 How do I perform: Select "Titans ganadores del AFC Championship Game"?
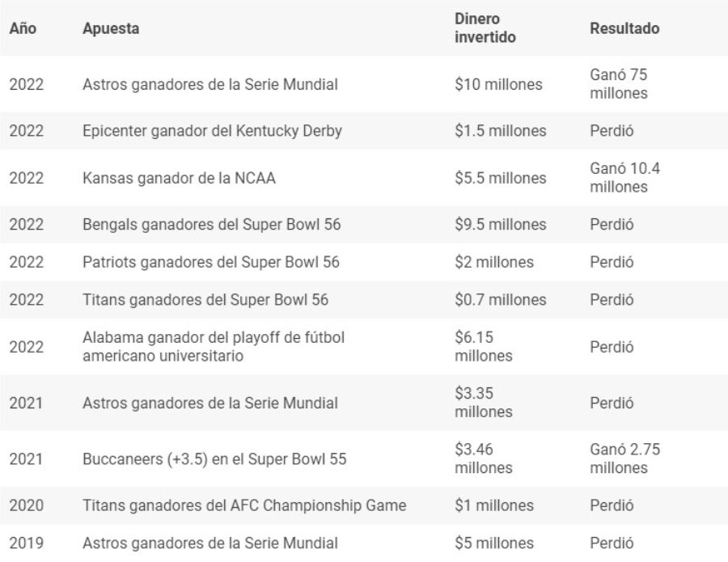244,505
